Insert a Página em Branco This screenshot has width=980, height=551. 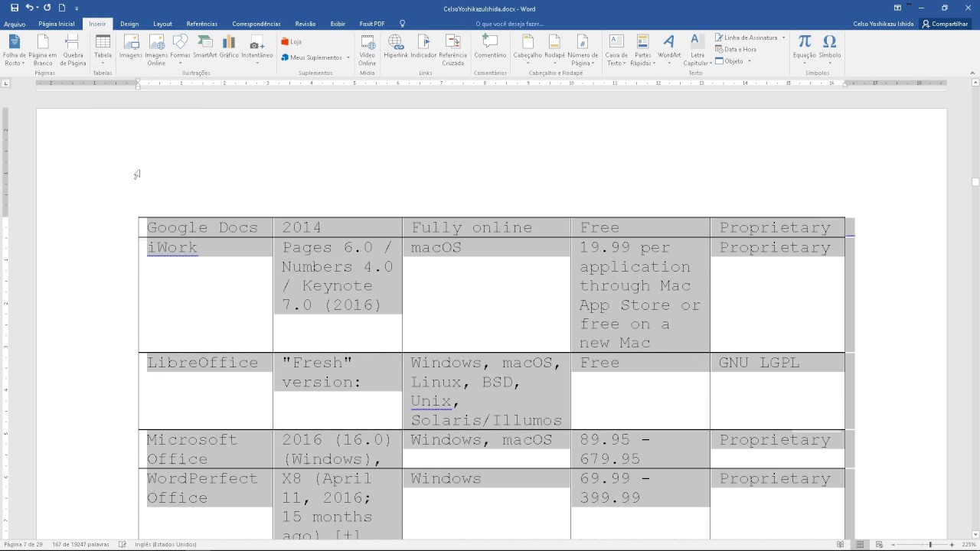pos(43,51)
